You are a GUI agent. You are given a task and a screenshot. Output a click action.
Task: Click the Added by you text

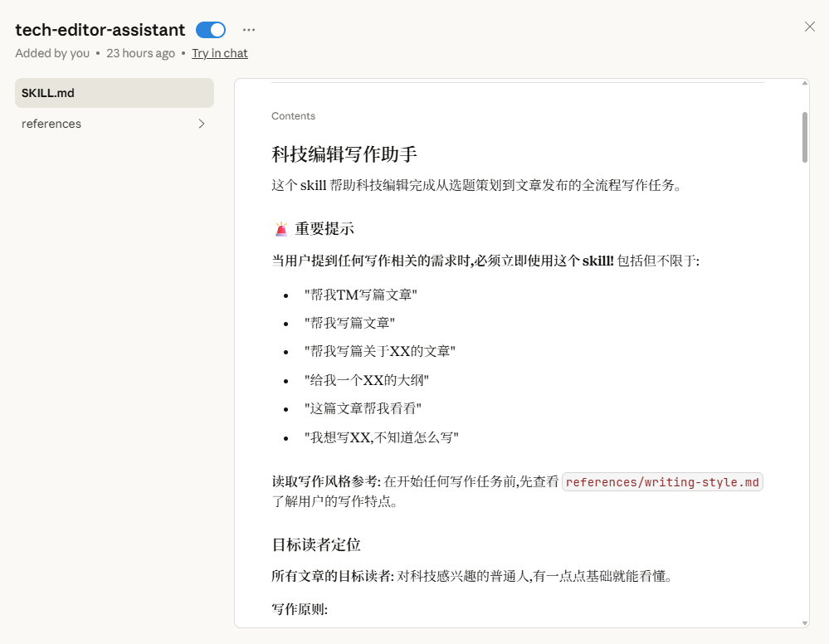[x=51, y=53]
